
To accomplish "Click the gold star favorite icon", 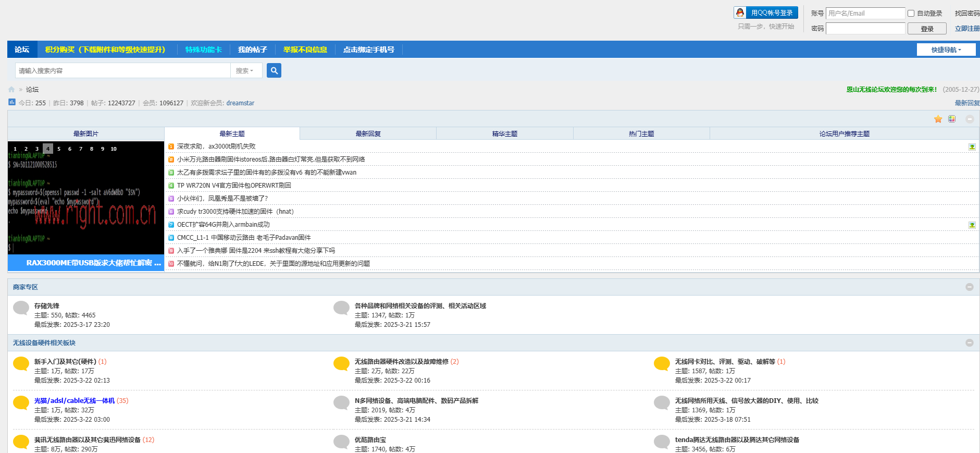I will click(938, 119).
